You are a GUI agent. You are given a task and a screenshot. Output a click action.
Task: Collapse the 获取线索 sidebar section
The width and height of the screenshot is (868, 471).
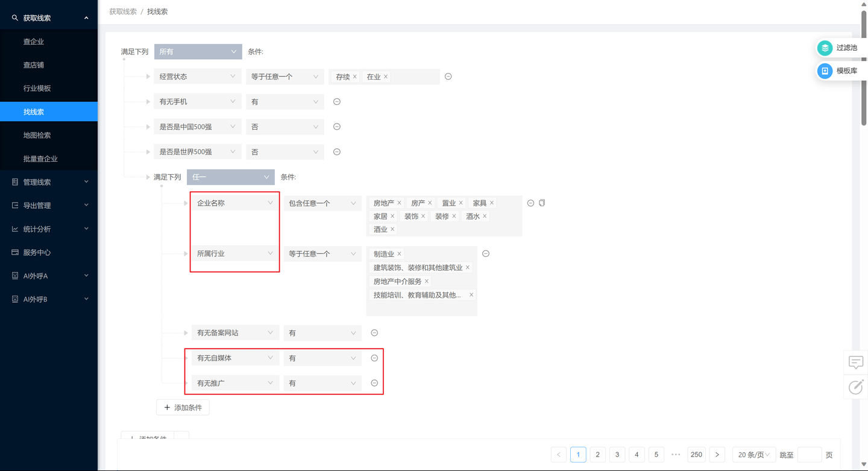click(x=49, y=18)
